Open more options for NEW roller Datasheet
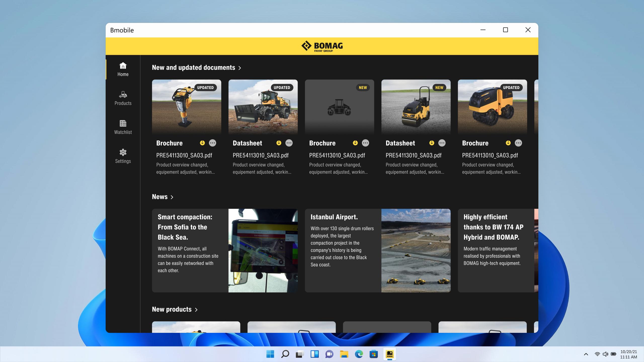The image size is (644, 362). click(442, 143)
